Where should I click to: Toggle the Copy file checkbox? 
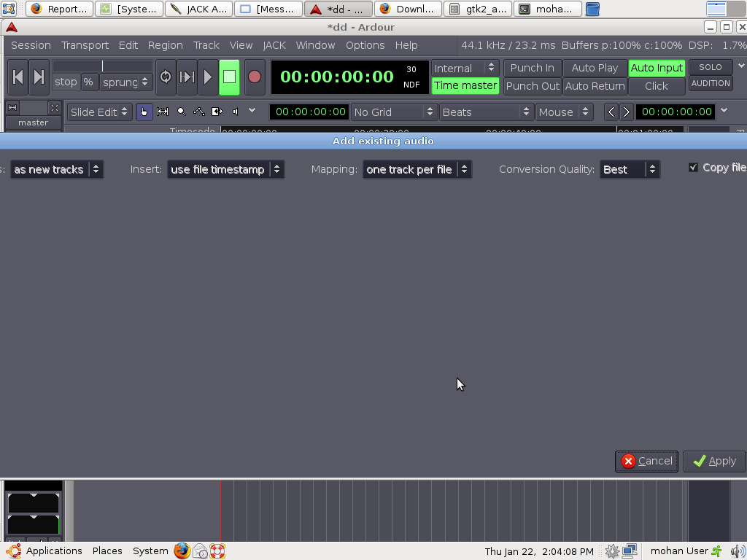(x=693, y=168)
